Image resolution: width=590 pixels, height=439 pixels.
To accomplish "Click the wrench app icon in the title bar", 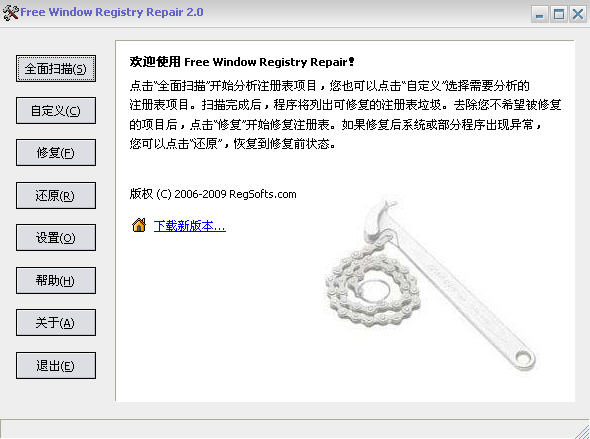I will click(10, 13).
